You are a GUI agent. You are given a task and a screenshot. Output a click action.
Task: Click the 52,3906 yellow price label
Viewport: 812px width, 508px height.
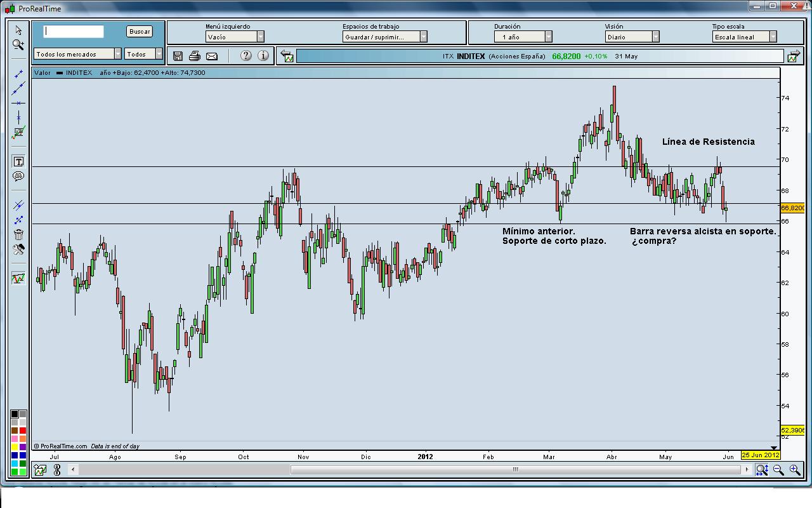793,430
